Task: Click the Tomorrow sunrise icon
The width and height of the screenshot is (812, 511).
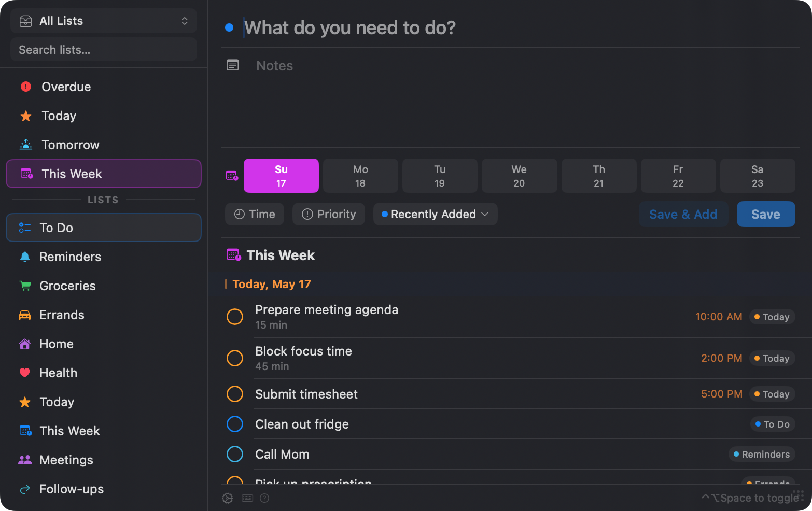Action: (x=25, y=145)
